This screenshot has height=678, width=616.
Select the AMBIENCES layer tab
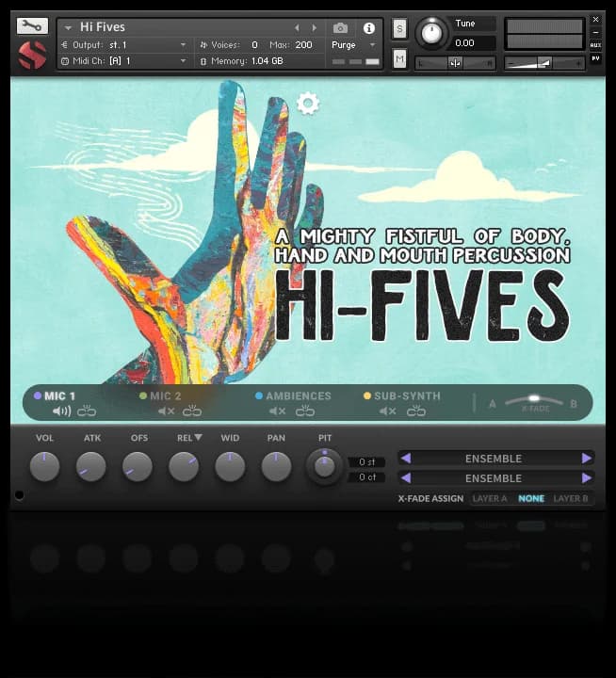click(293, 395)
